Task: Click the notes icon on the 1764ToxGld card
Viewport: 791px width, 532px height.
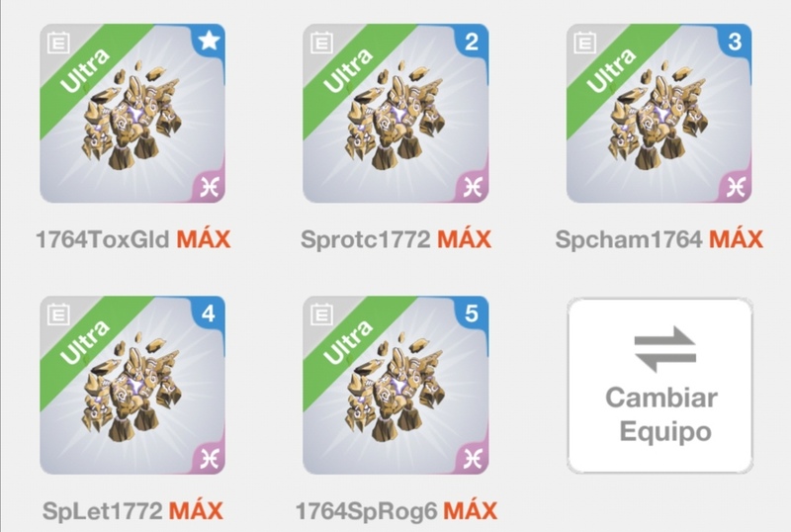Action: coord(58,43)
